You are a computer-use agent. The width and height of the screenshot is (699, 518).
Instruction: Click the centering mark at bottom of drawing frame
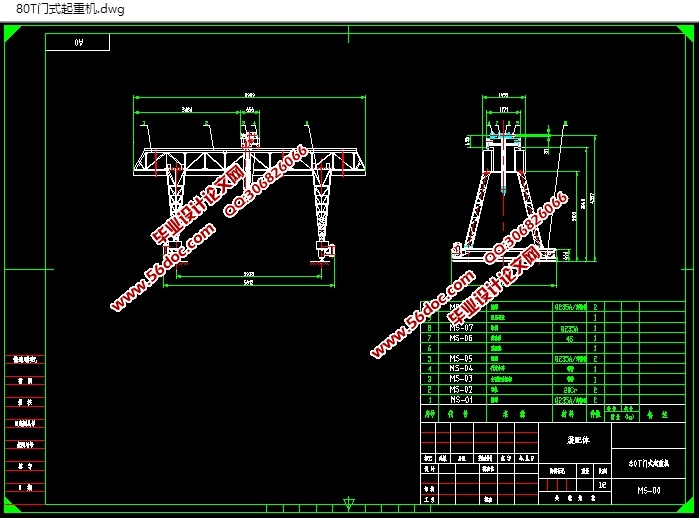pyautogui.click(x=349, y=501)
